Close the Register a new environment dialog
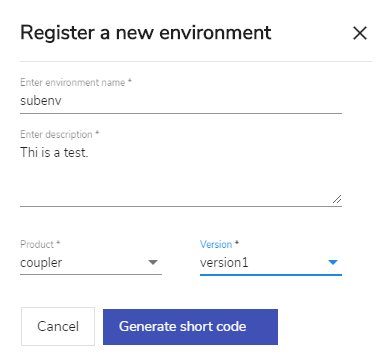The width and height of the screenshot is (392, 362). (x=360, y=33)
